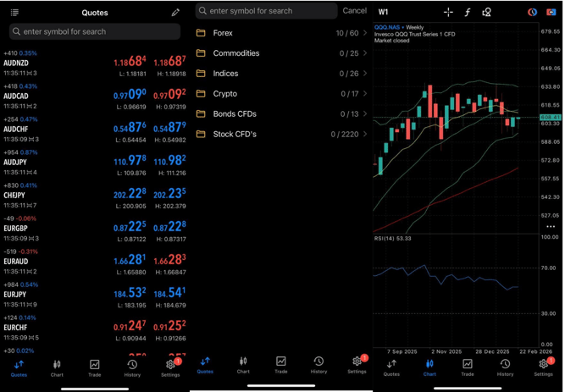Tap the RSI(14) 53.33 indicator label

(392, 239)
